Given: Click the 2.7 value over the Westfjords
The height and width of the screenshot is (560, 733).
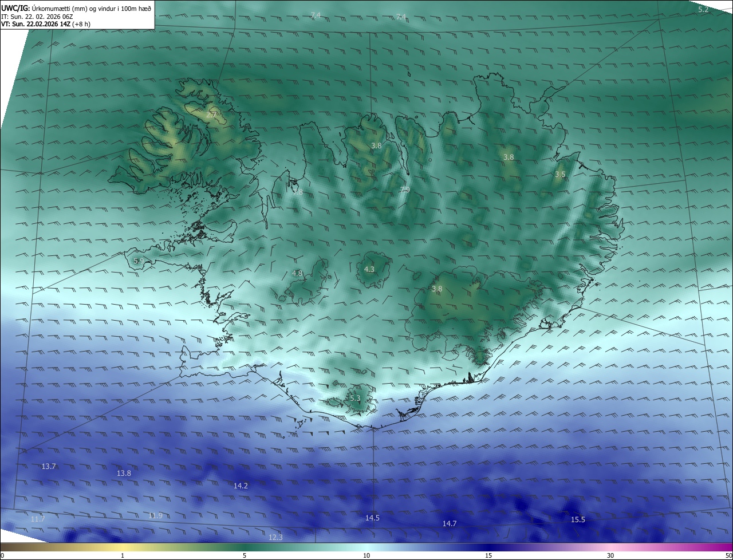Looking at the screenshot, I should (211, 115).
